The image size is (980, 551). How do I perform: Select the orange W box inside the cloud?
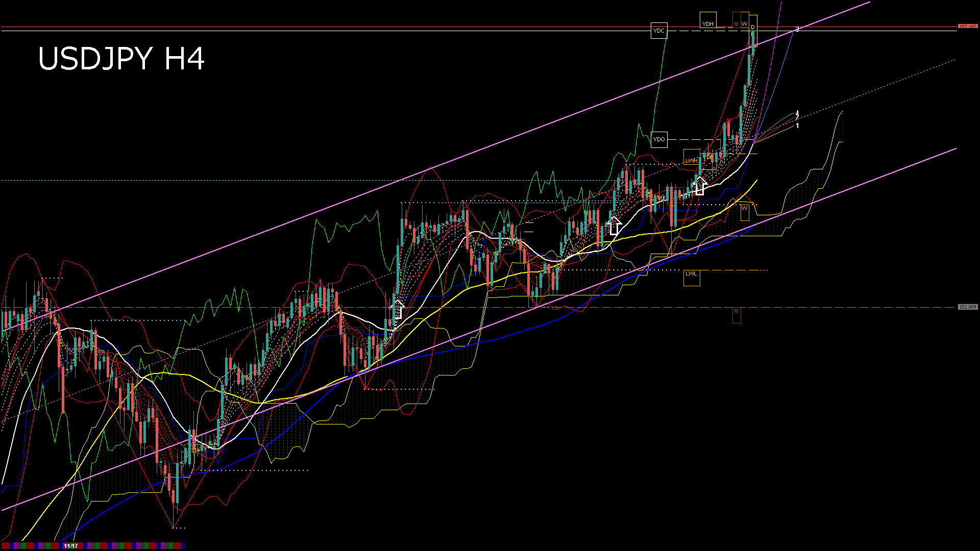point(744,212)
